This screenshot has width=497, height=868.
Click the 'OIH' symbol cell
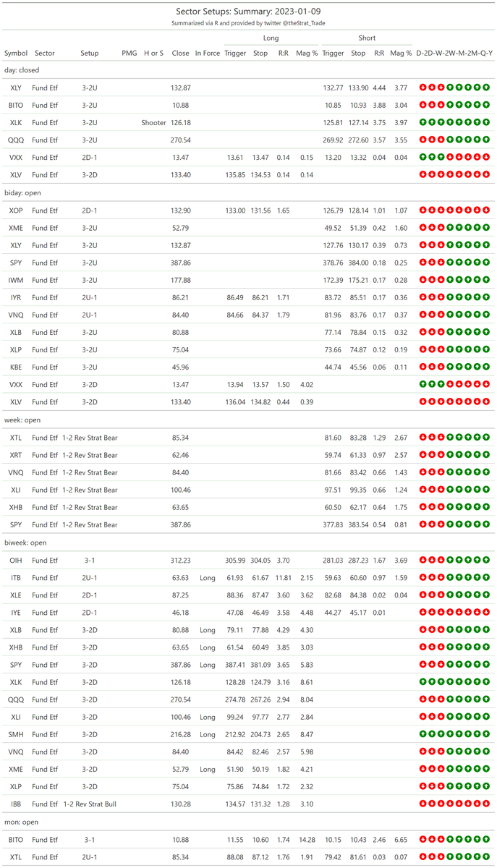tap(16, 560)
